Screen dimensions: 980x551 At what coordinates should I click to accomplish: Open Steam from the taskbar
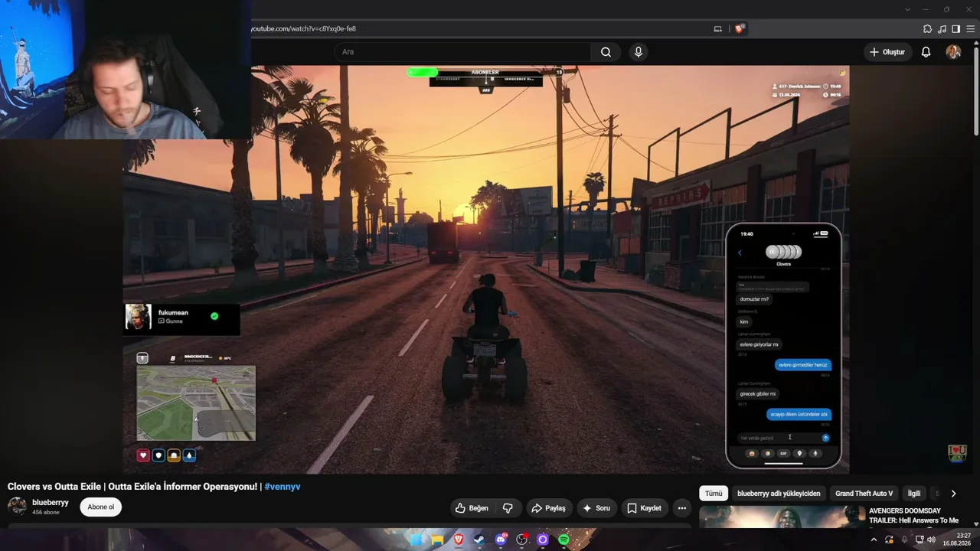tap(479, 540)
